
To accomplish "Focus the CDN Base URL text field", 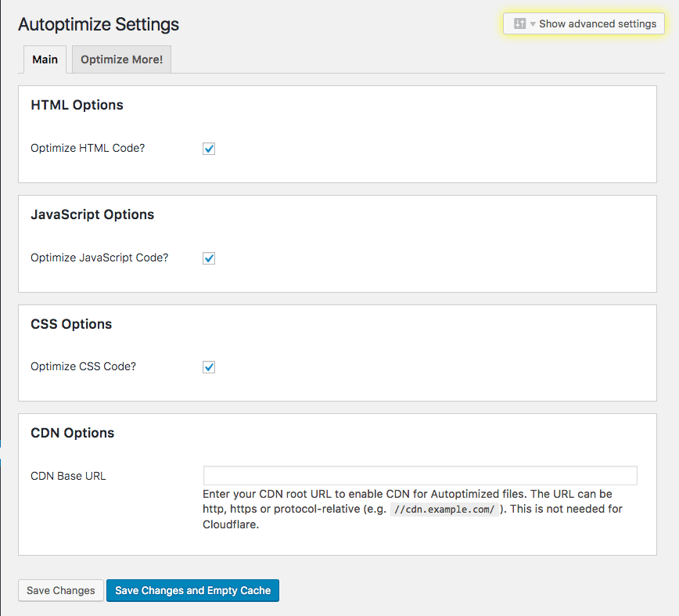I will [420, 476].
